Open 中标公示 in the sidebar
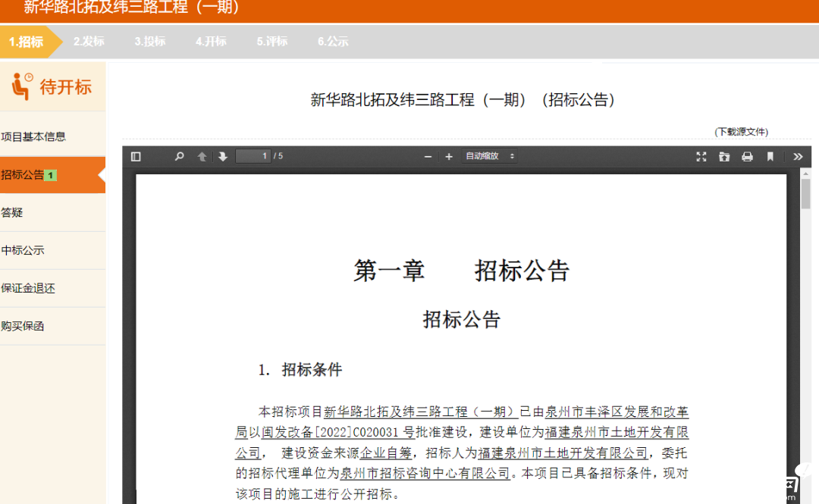The height and width of the screenshot is (504, 819). click(x=23, y=251)
